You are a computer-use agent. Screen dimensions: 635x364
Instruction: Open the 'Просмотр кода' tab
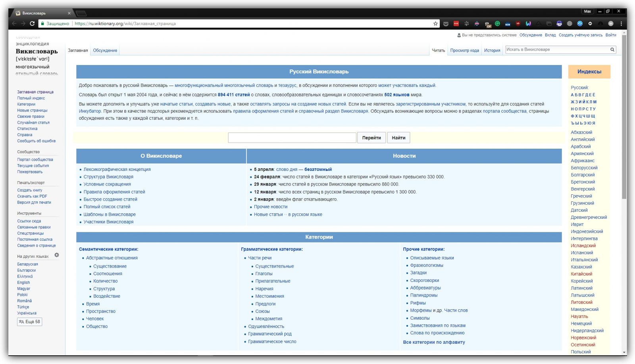(464, 50)
